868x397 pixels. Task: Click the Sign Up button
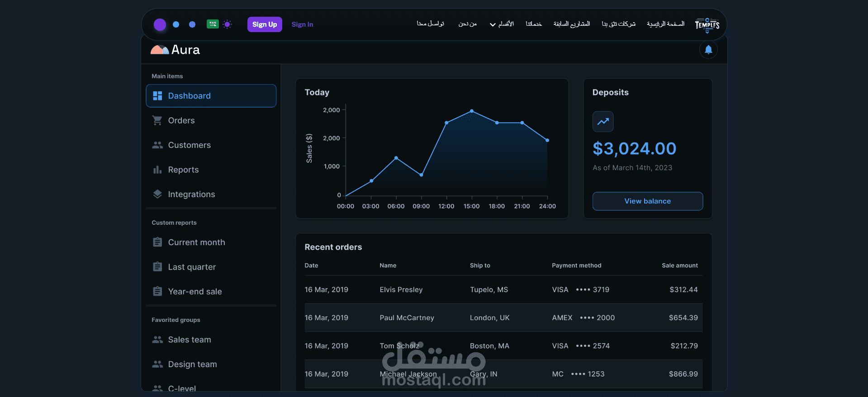265,24
